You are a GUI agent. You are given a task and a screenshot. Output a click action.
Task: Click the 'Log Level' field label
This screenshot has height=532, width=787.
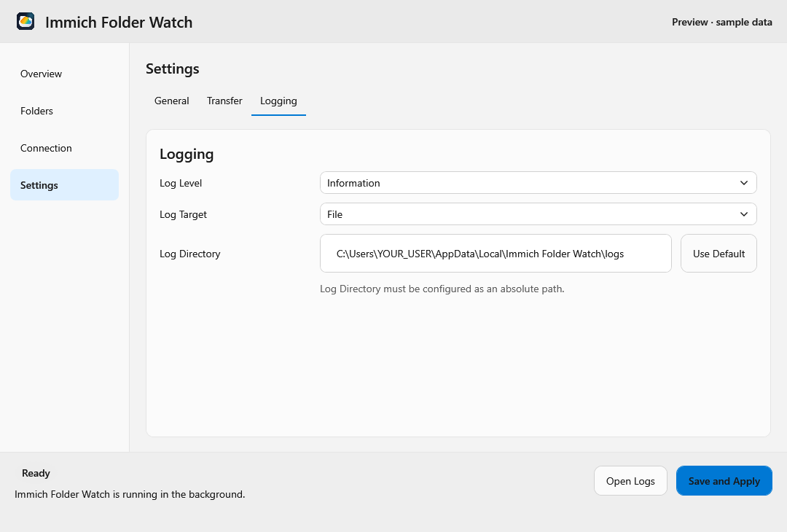tap(181, 183)
